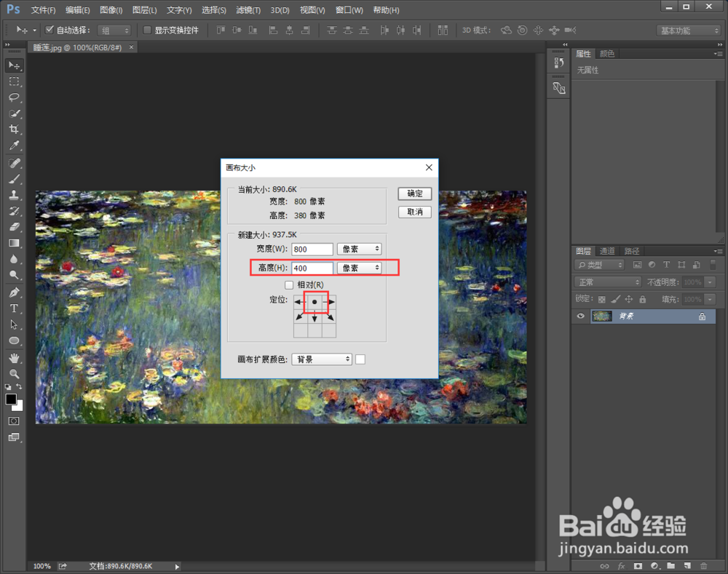Select the Dodge tool
Screen dimensions: 728x574
click(x=15, y=275)
